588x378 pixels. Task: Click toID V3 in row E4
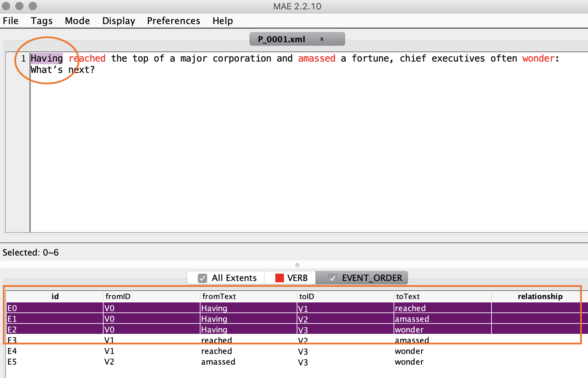346,351
